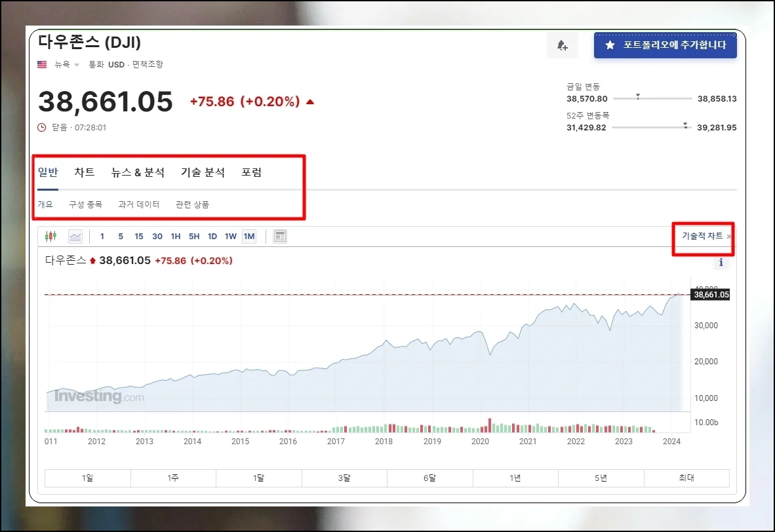Select the area line chart icon
775x532 pixels.
(75, 237)
